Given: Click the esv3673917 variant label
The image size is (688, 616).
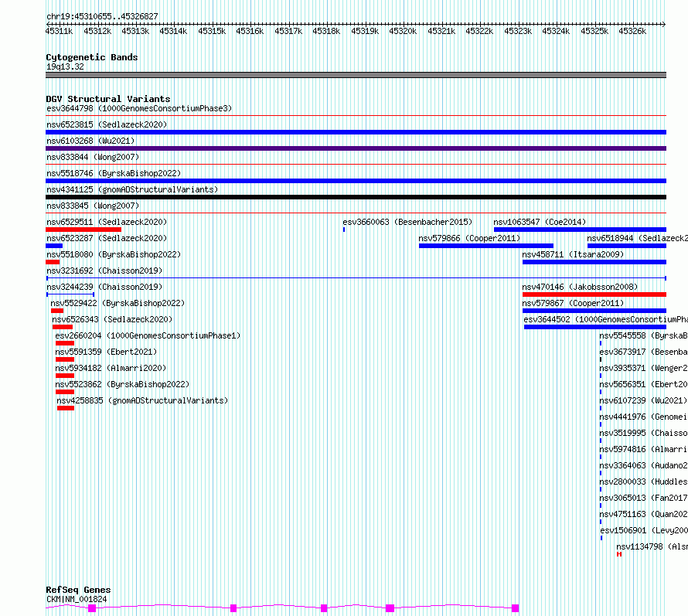Looking at the screenshot, I should [644, 352].
